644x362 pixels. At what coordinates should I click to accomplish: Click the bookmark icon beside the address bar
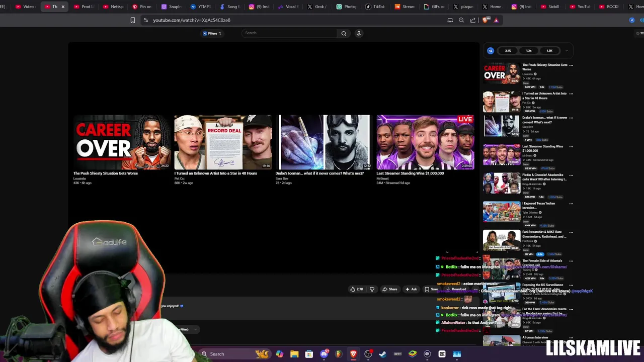tap(133, 20)
